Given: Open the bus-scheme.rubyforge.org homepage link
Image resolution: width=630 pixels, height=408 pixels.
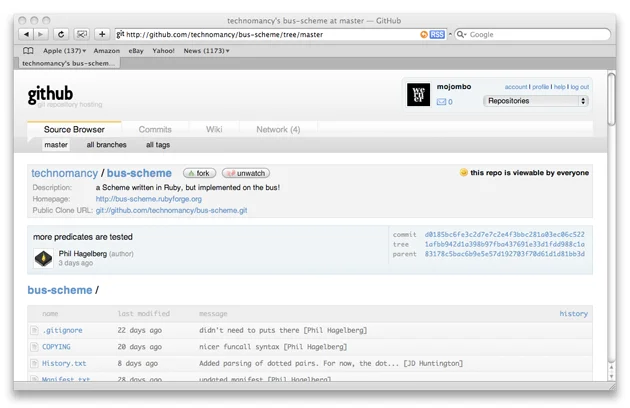Looking at the screenshot, I should click(x=149, y=199).
